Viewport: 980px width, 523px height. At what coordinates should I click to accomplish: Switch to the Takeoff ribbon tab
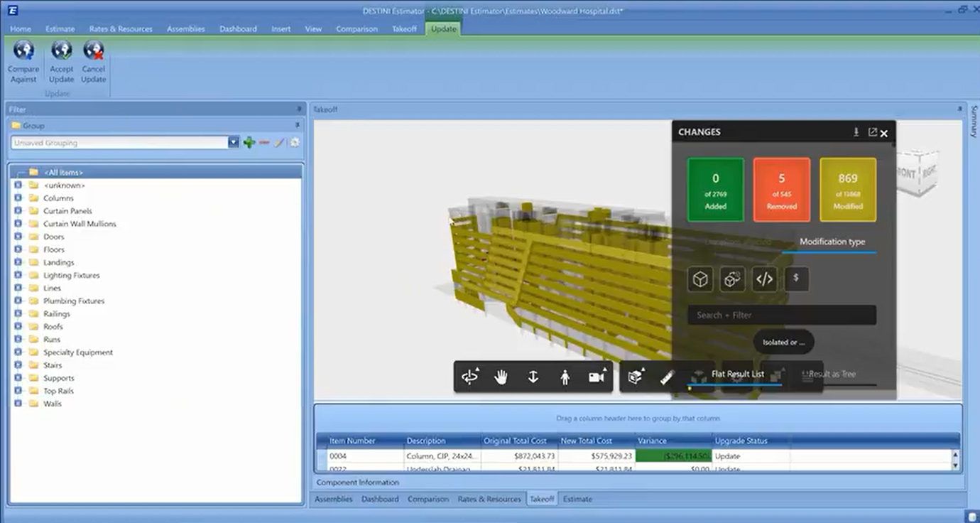(x=405, y=29)
